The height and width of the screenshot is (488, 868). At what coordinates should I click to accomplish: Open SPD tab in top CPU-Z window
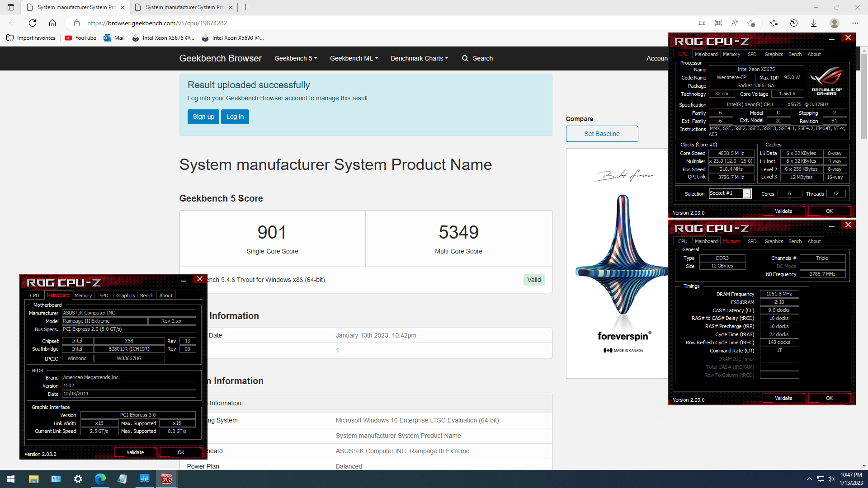[752, 54]
